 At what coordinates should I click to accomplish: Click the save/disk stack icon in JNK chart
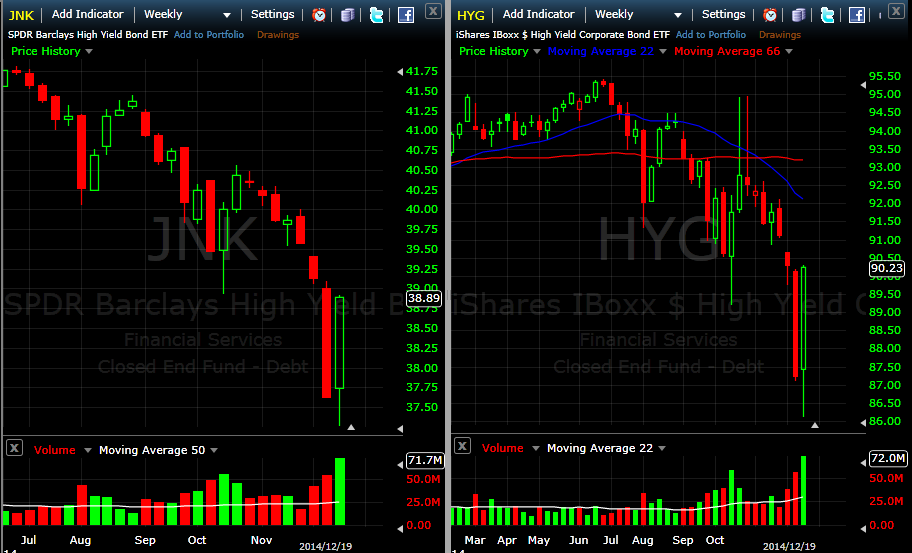[348, 15]
